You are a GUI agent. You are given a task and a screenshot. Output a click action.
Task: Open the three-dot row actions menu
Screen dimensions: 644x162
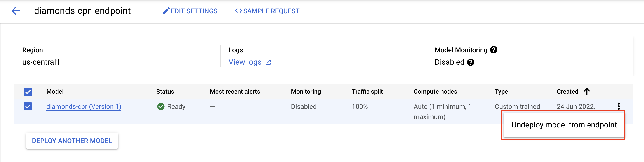619,106
